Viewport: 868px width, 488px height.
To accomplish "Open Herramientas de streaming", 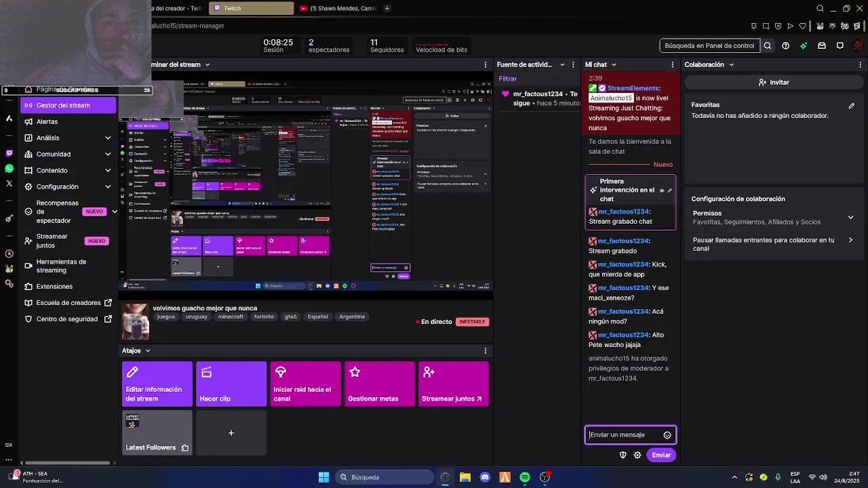I will click(x=68, y=266).
